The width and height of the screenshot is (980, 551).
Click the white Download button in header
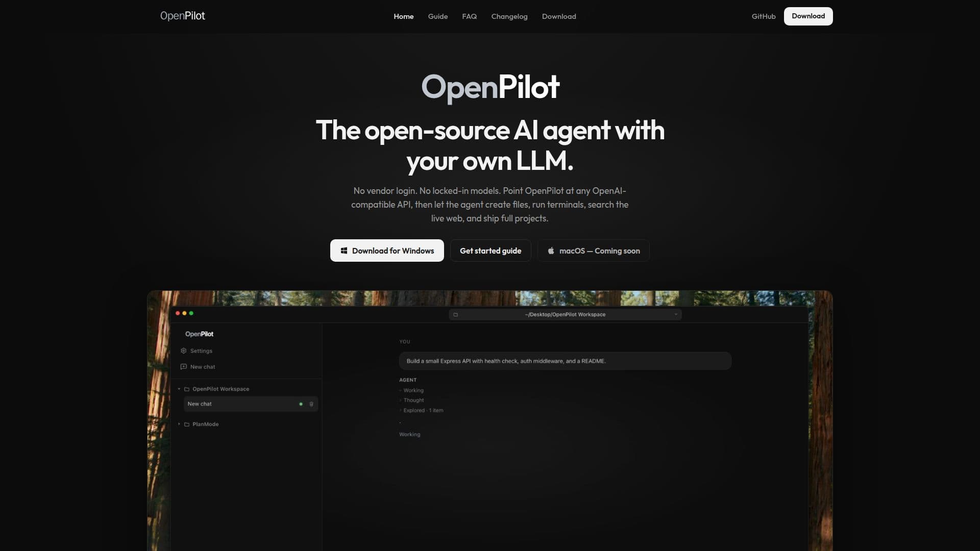pos(808,16)
